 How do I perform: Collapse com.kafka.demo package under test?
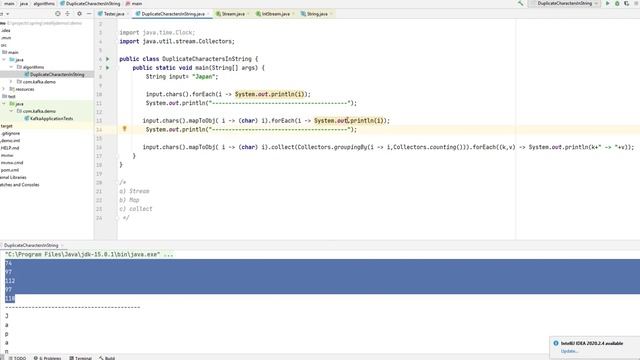11,111
